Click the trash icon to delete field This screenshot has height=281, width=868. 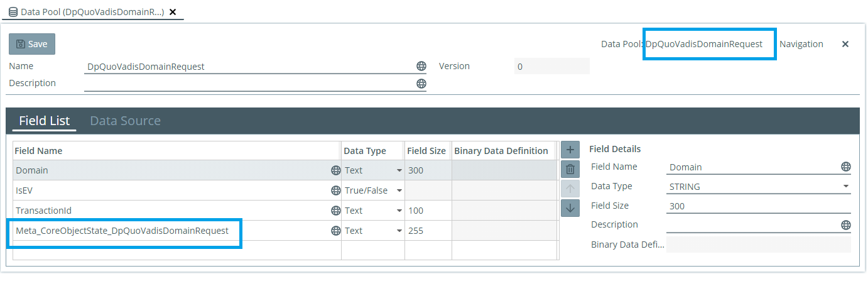coord(570,169)
